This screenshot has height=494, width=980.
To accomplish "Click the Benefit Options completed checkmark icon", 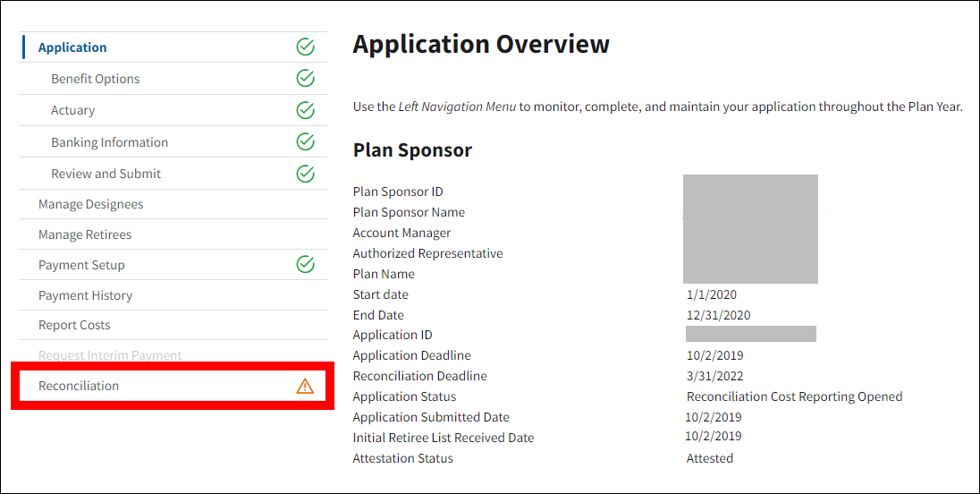I will point(305,79).
